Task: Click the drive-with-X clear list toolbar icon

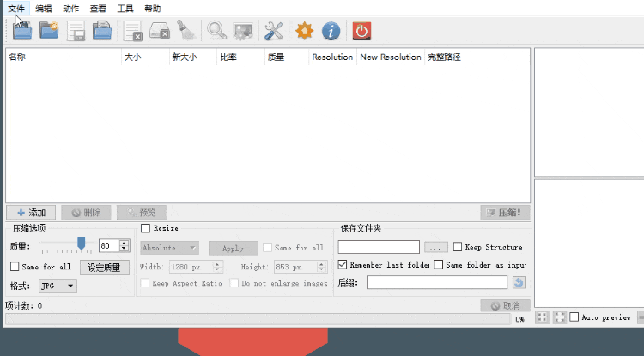Action: pos(160,31)
